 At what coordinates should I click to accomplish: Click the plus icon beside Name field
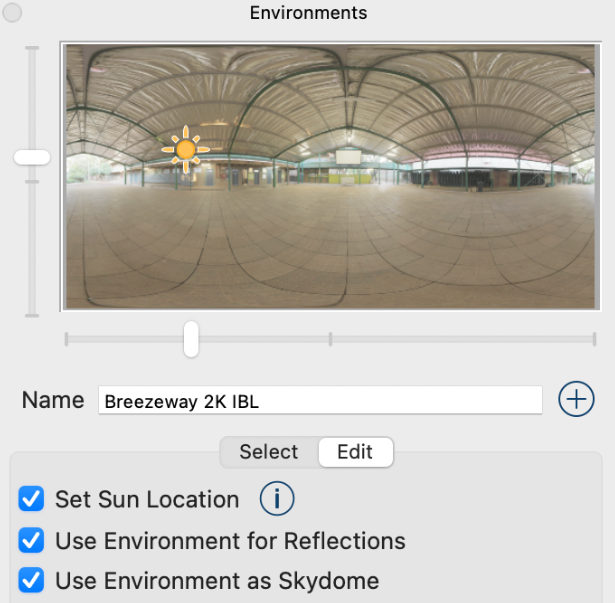click(576, 399)
